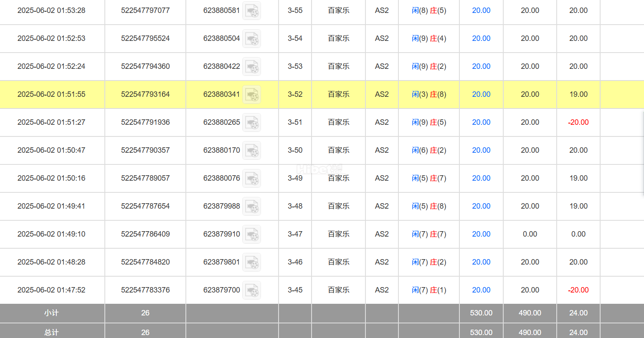Click replay icon beside game number 623879801
The image size is (644, 338).
tap(252, 262)
